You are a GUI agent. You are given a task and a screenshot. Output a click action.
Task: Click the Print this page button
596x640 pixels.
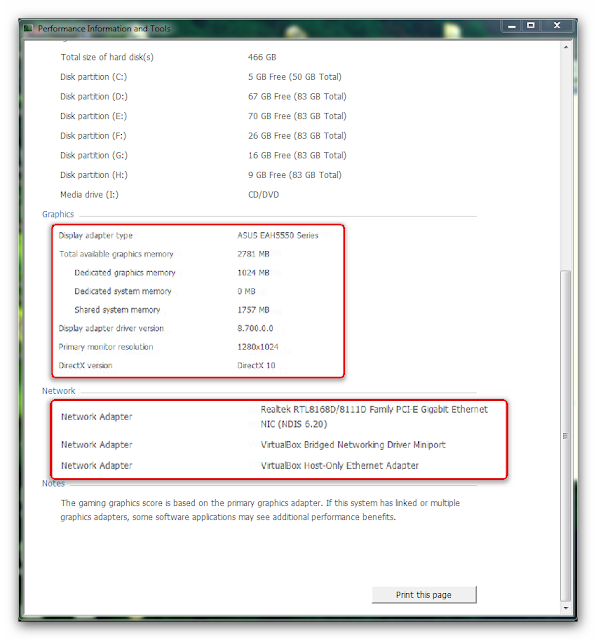click(x=424, y=595)
